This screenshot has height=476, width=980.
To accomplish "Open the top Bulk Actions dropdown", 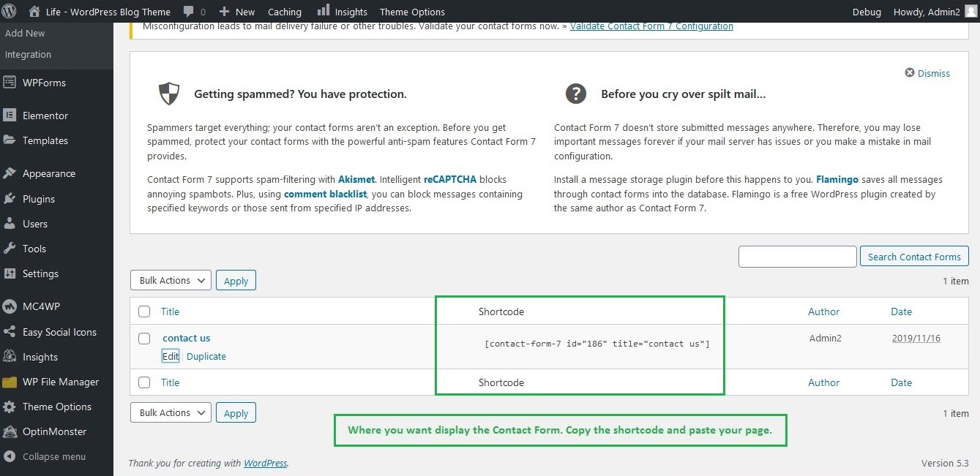I will (x=171, y=280).
